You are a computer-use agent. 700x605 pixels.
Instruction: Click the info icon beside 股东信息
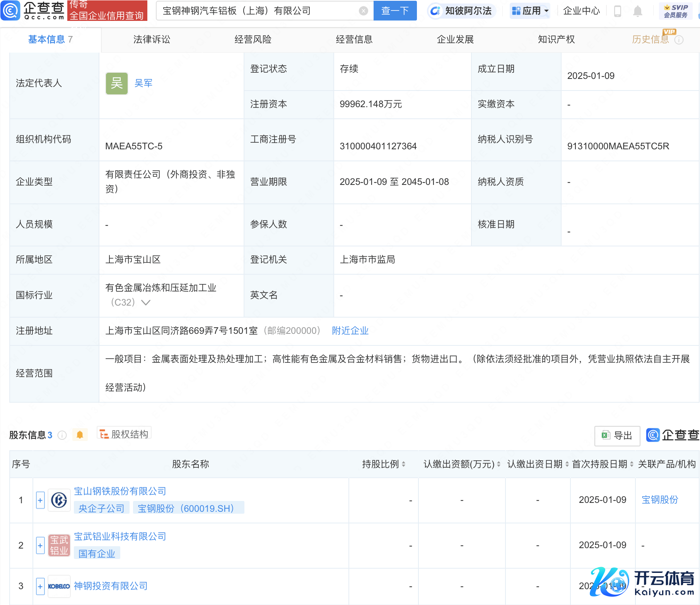[62, 435]
